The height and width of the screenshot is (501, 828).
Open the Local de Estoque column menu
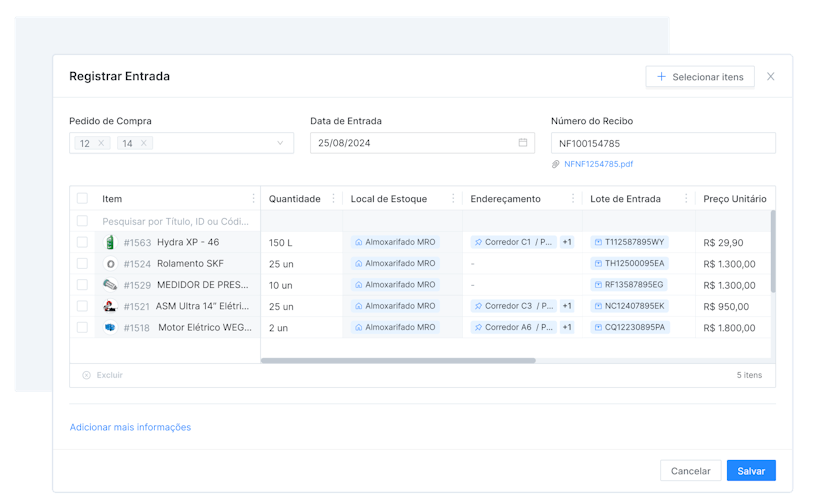(x=453, y=198)
